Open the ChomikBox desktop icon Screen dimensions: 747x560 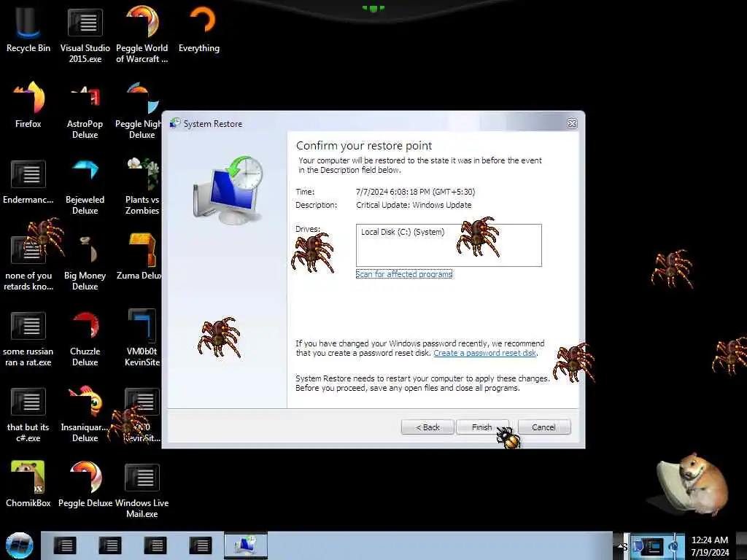[28, 483]
